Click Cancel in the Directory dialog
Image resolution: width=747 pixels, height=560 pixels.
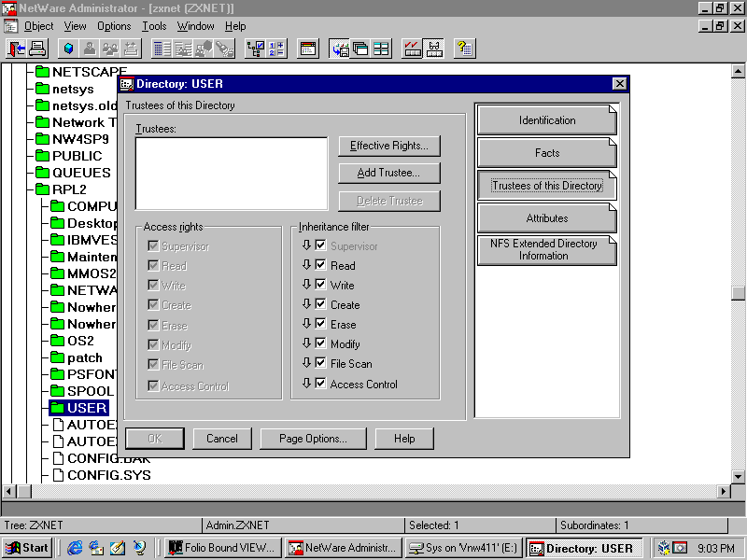(222, 439)
